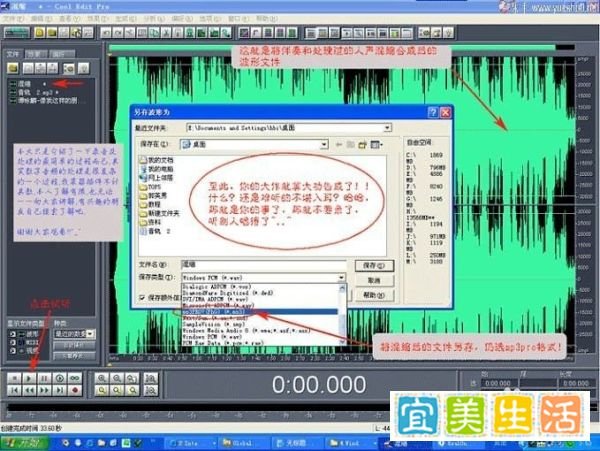The height and width of the screenshot is (451, 600).
Task: Click the selection Begin time field showing 0:00.000
Action: click(498, 383)
